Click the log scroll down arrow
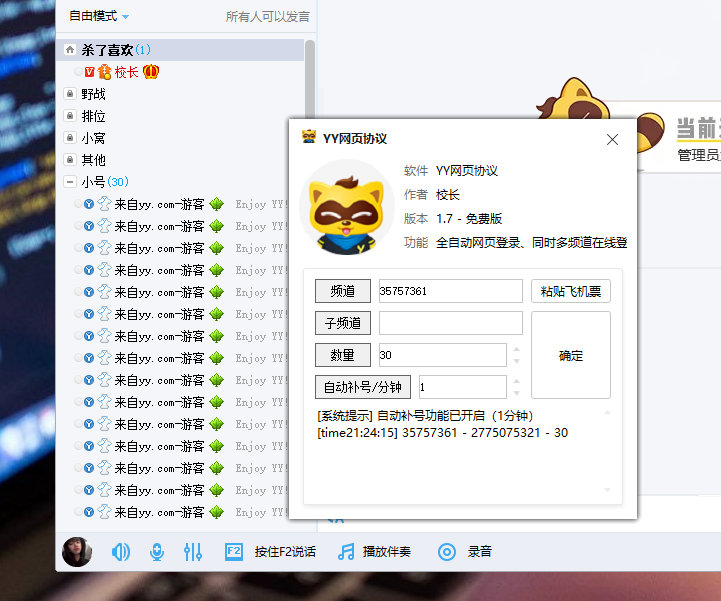This screenshot has height=601, width=721. [607, 490]
